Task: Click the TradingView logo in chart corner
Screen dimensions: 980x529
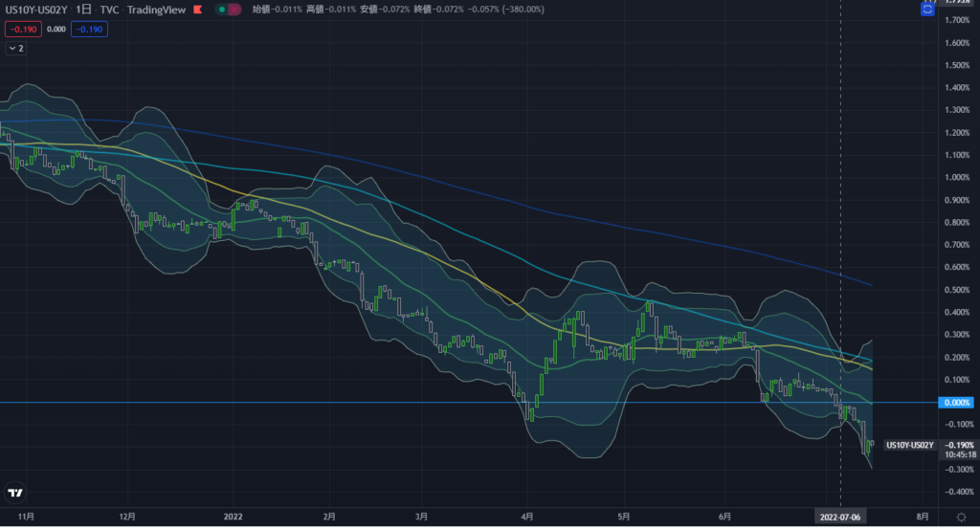Action: [x=15, y=493]
